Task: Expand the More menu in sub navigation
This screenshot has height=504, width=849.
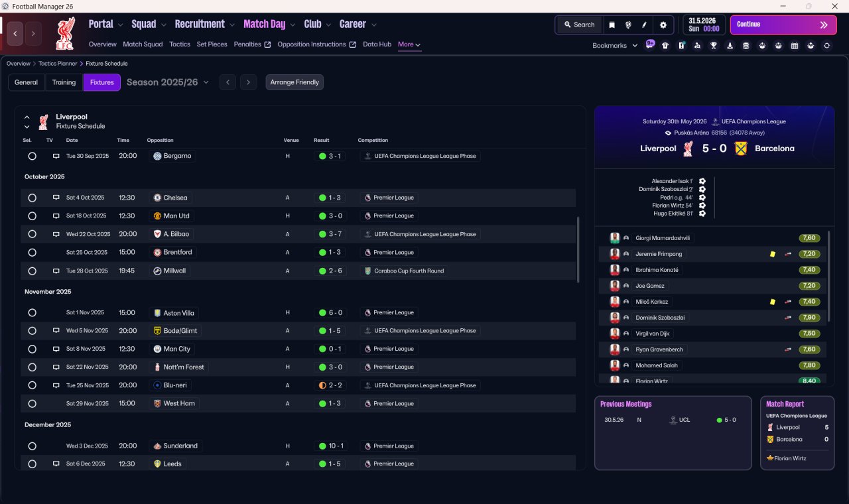Action: point(409,44)
